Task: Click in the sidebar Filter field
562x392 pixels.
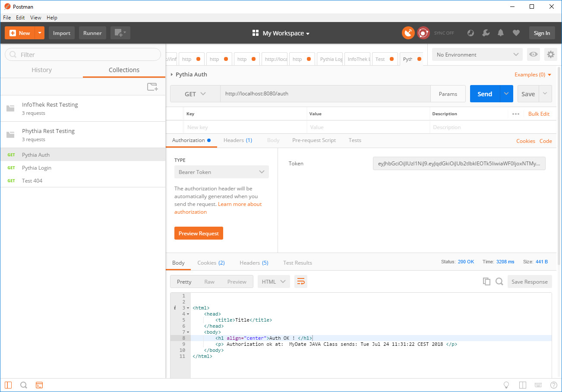Action: [x=83, y=54]
